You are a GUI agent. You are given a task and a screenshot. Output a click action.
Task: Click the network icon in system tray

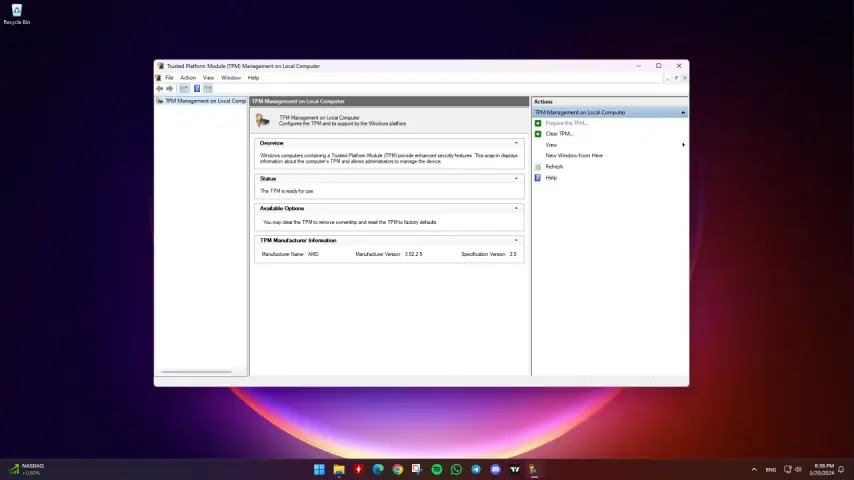click(x=788, y=469)
